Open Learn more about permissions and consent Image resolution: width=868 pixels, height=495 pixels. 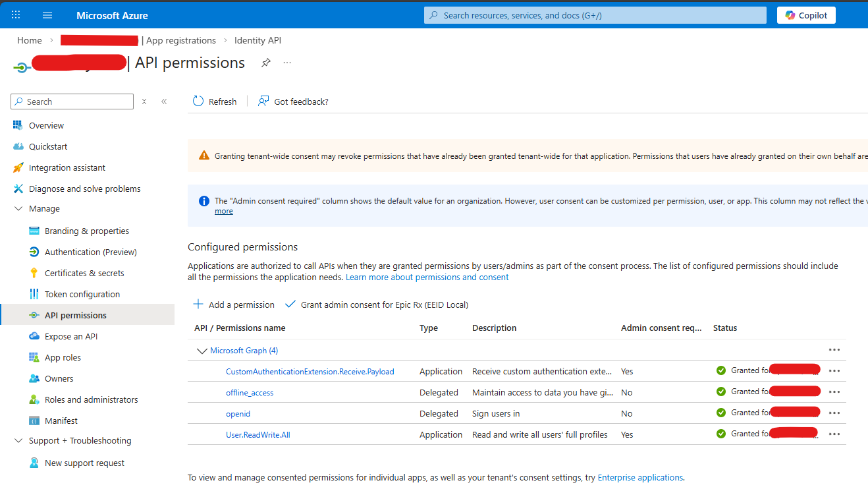427,277
